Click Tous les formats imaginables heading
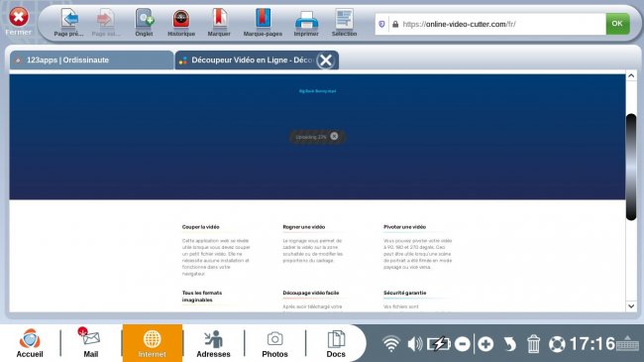Image resolution: width=644 pixels, height=362 pixels. (x=202, y=297)
